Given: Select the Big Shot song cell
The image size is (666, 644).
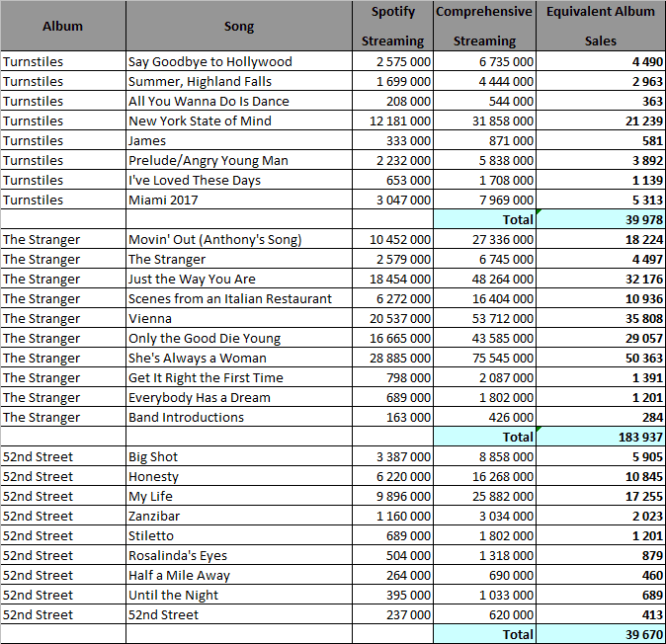Looking at the screenshot, I should (x=239, y=456).
